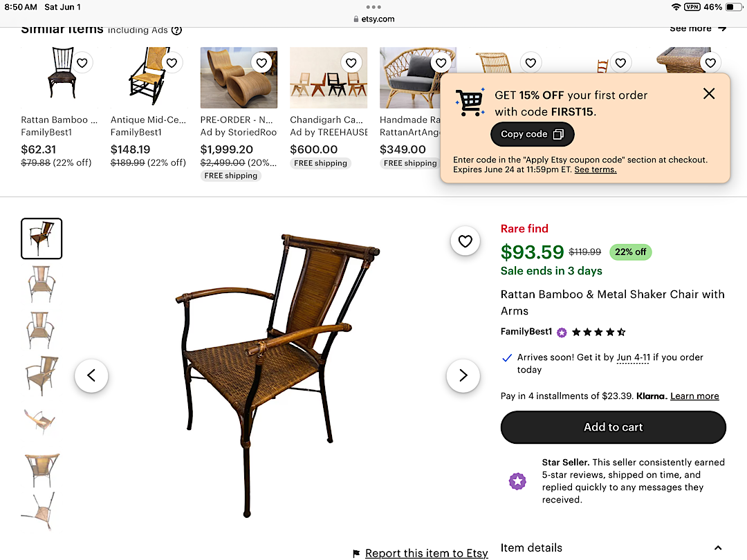Copy the FIRST15 coupon code
The width and height of the screenshot is (747, 560).
click(x=532, y=134)
